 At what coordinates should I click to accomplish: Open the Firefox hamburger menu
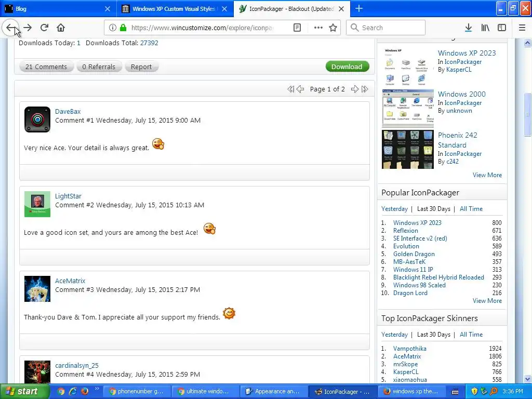(522, 28)
